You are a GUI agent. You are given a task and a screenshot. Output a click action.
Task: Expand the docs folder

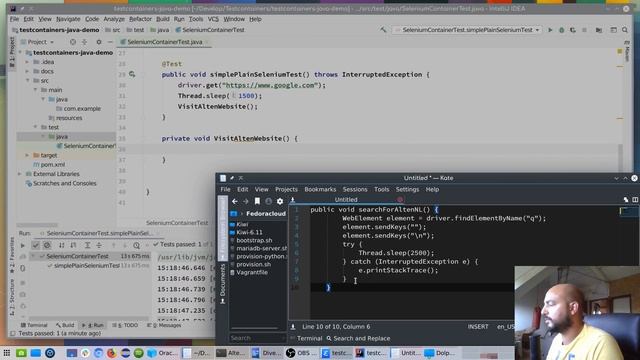pos(28,71)
